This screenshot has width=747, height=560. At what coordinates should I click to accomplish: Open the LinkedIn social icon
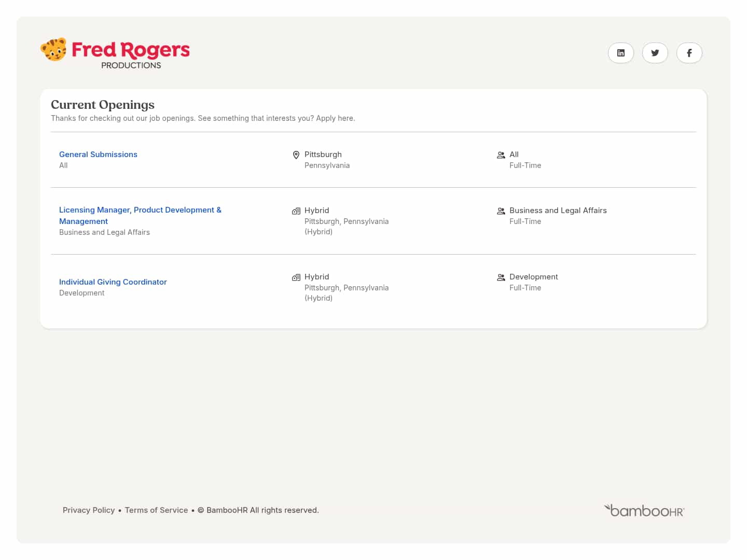pos(620,53)
